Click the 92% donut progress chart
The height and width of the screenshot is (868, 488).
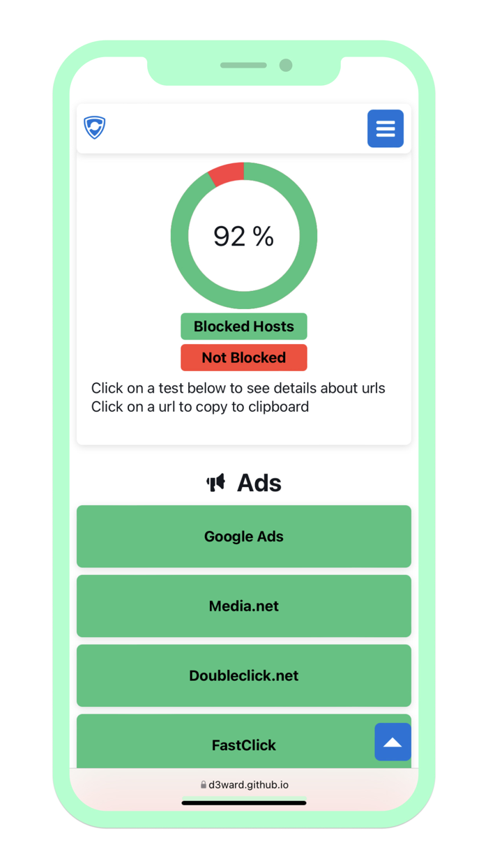coord(243,236)
